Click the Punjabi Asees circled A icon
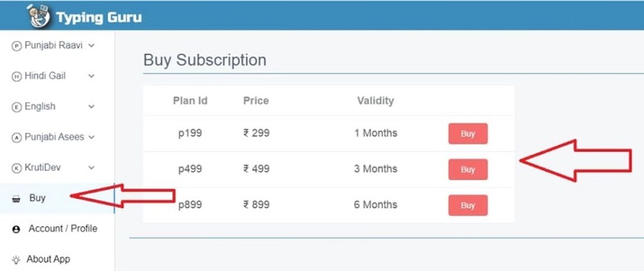Image resolution: width=644 pixels, height=271 pixels. 16,137
